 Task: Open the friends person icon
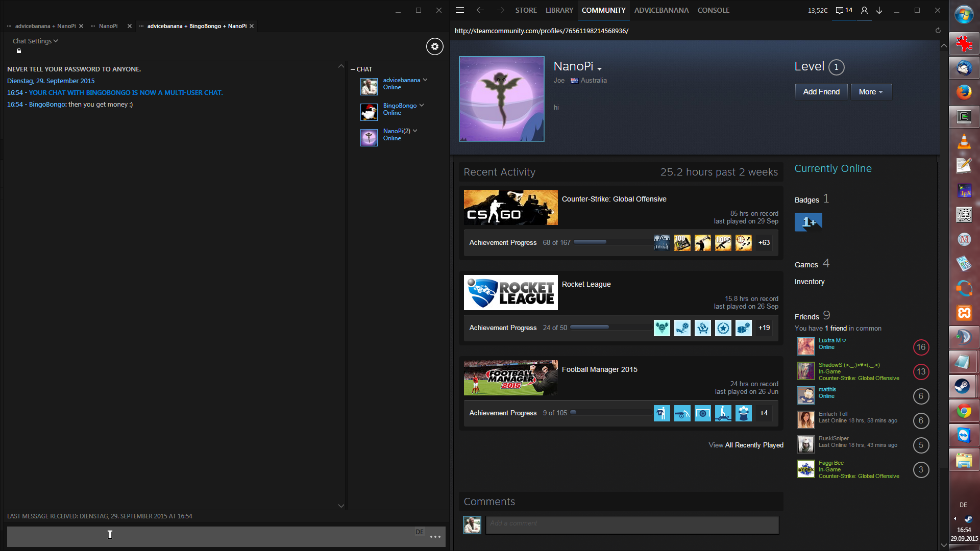pos(864,10)
